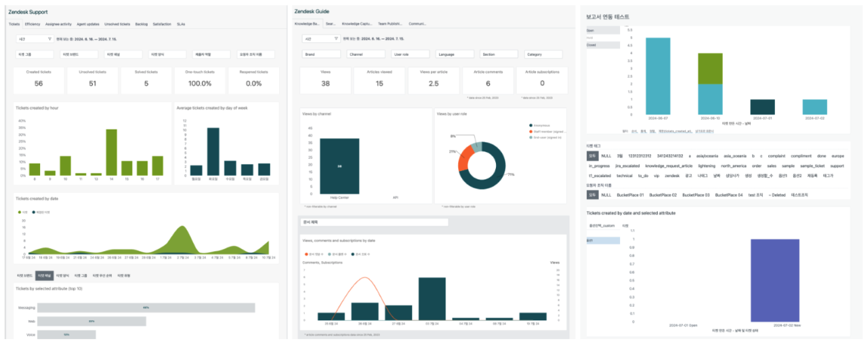
Task: Toggle the sample_ticket tag chip
Action: (x=813, y=166)
